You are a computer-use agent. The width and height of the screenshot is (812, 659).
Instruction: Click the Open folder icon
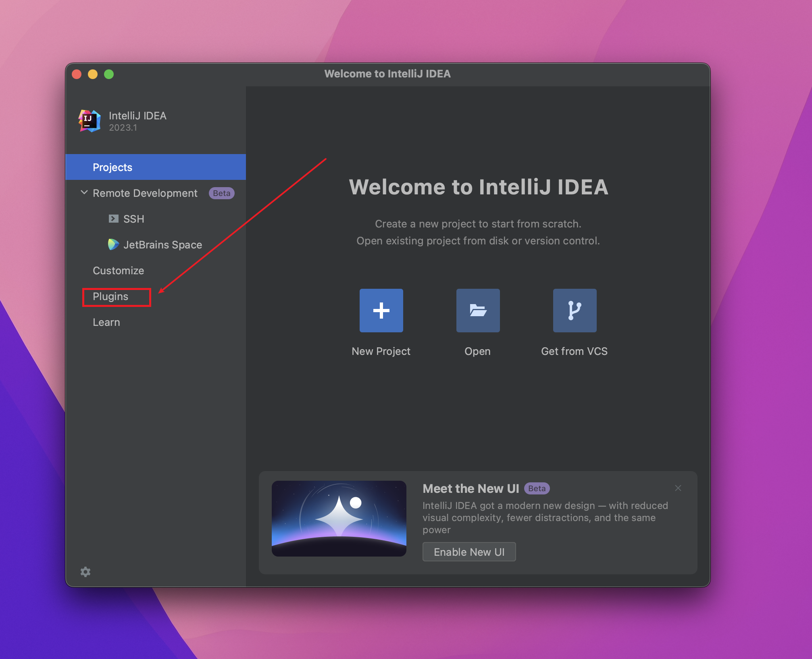point(478,311)
